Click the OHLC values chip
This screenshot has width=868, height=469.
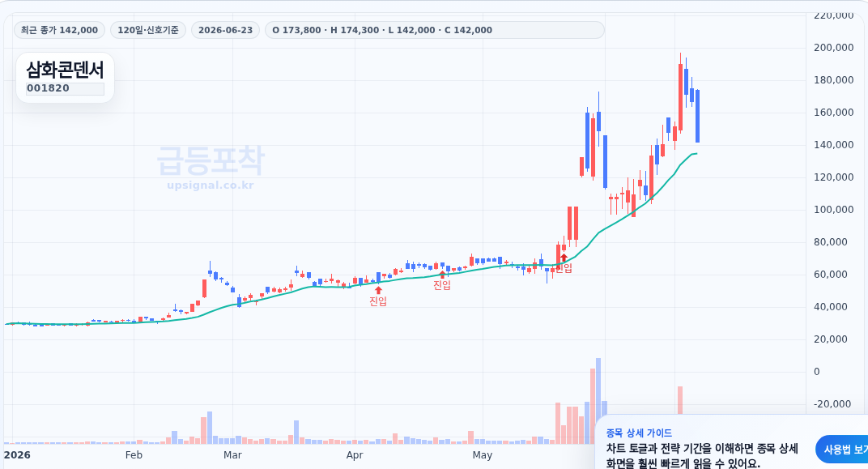[435, 30]
